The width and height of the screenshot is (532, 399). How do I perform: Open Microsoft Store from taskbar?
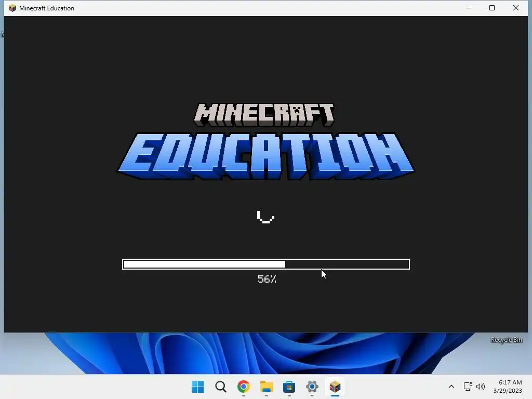pos(289,387)
